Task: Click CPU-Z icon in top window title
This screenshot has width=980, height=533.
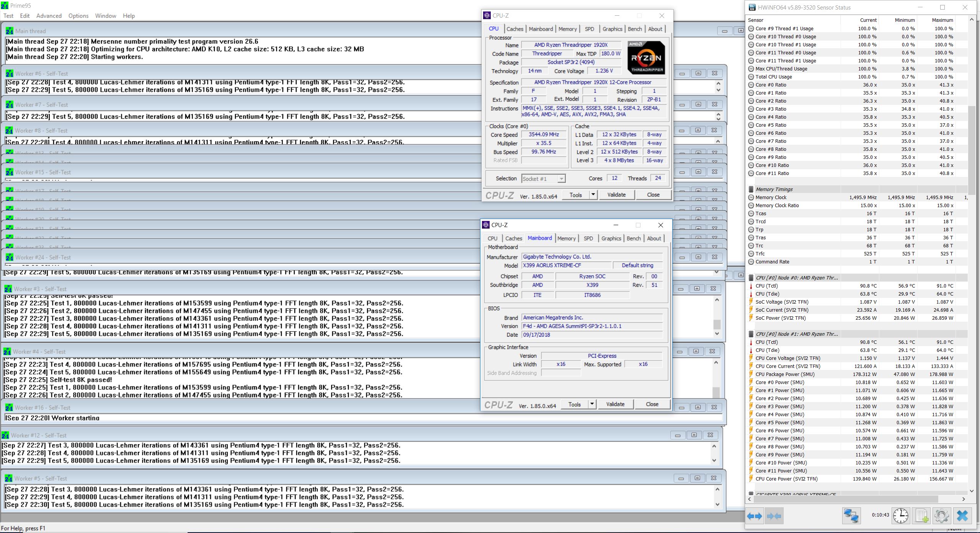Action: 487,15
